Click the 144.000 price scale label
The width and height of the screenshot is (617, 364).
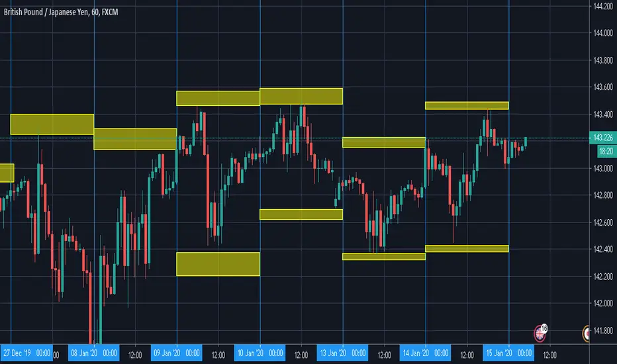[x=603, y=33]
